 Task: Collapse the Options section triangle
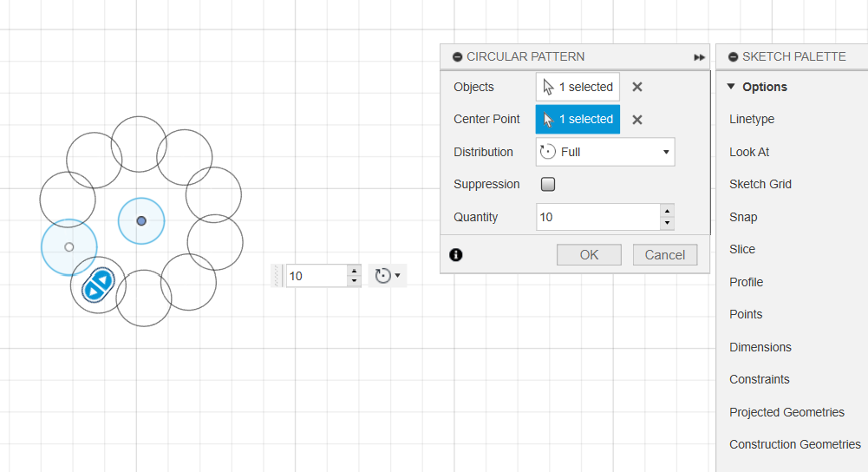coord(731,87)
